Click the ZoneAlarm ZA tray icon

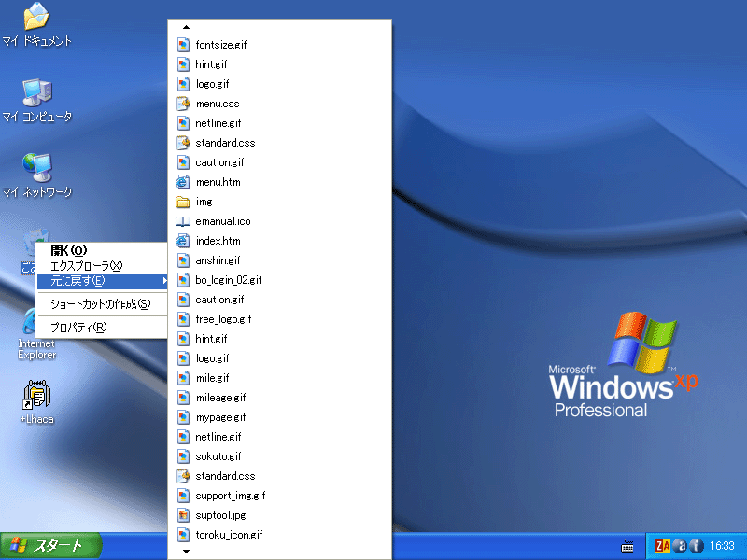click(x=662, y=546)
